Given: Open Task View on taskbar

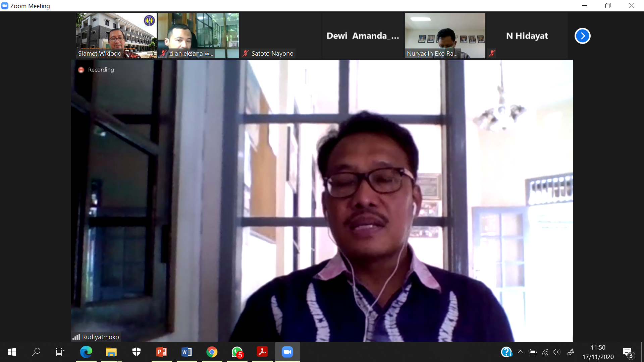Looking at the screenshot, I should (x=60, y=352).
